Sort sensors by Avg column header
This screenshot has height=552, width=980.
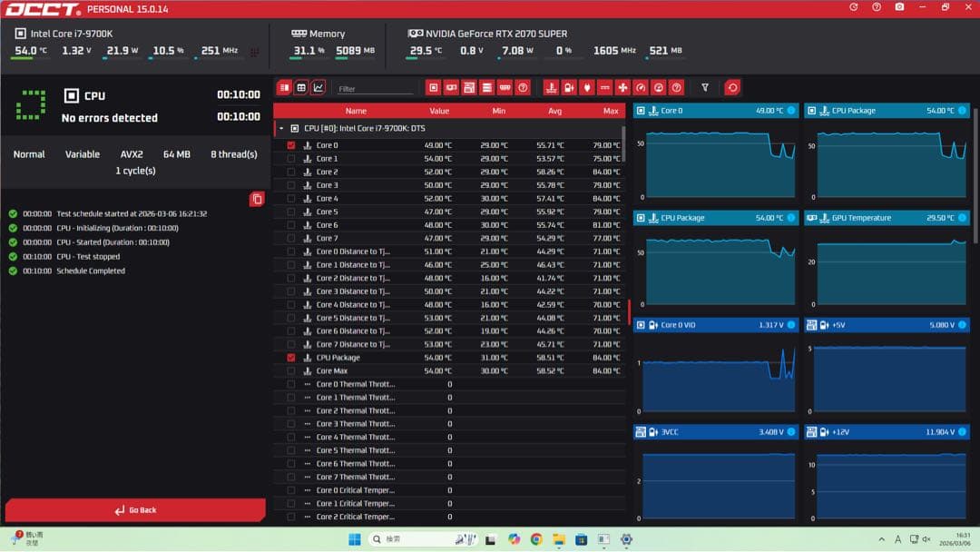(x=555, y=111)
